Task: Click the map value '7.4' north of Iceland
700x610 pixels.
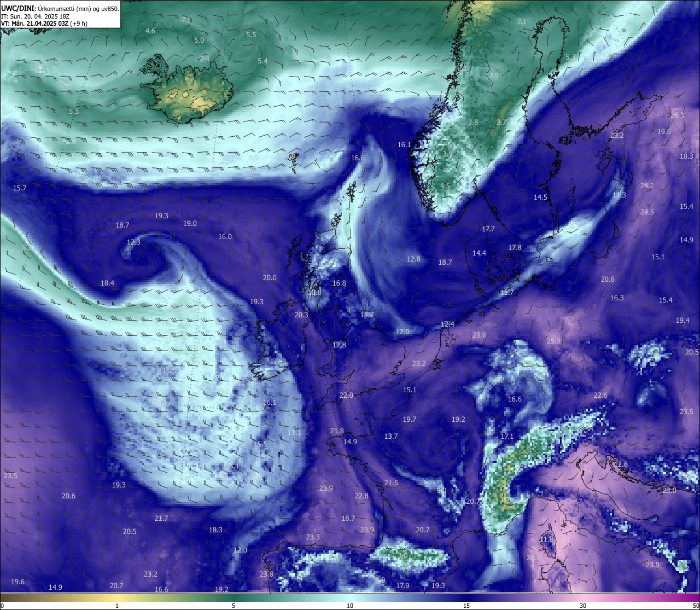Action: click(x=205, y=59)
